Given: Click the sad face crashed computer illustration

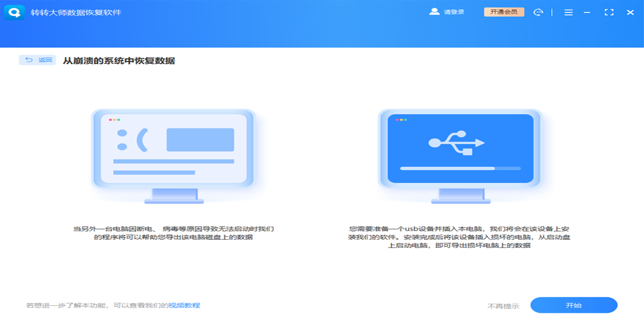Looking at the screenshot, I should 173,148.
